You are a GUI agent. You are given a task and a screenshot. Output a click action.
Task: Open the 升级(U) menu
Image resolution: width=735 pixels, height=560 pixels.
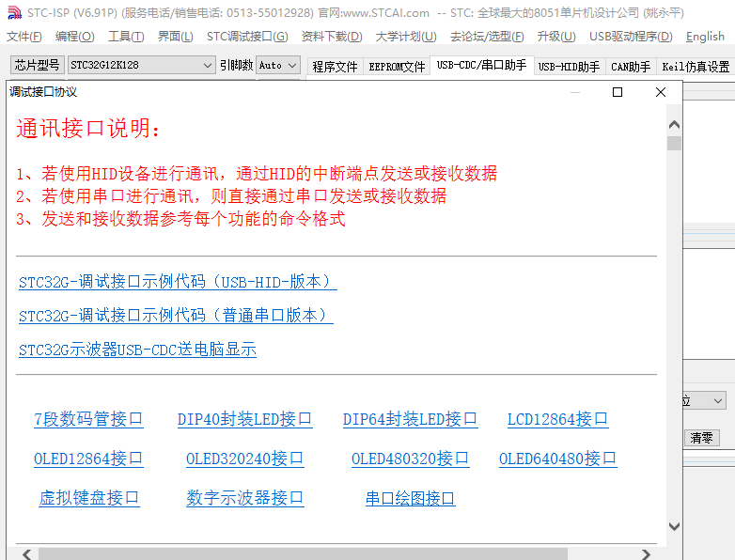[556, 37]
